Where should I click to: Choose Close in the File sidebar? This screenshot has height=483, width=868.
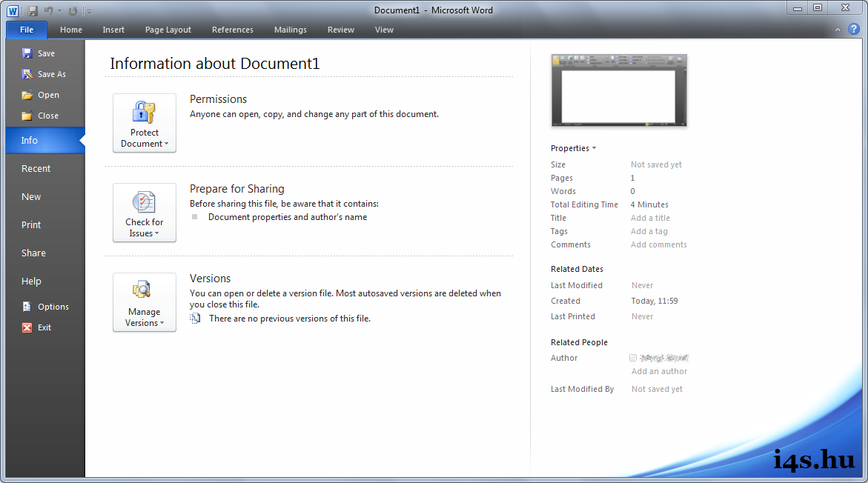coord(40,116)
